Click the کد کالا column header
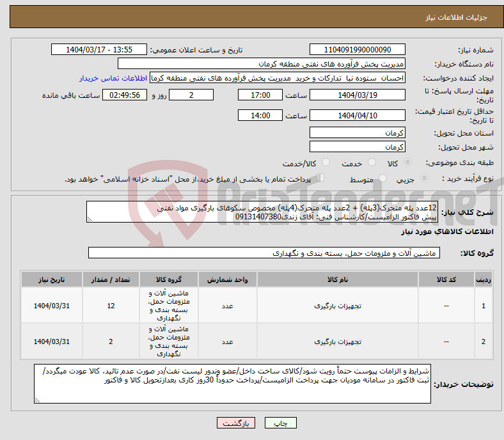 [446, 279]
